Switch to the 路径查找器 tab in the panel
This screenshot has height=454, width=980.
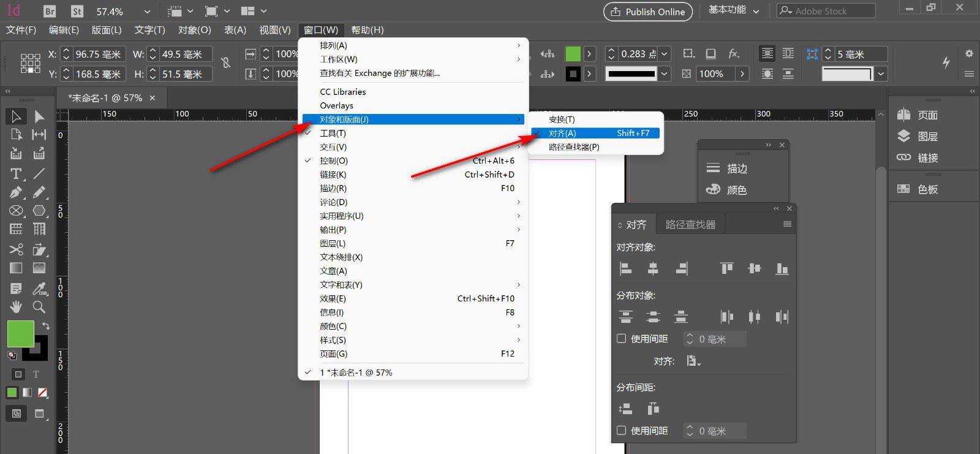pos(690,225)
